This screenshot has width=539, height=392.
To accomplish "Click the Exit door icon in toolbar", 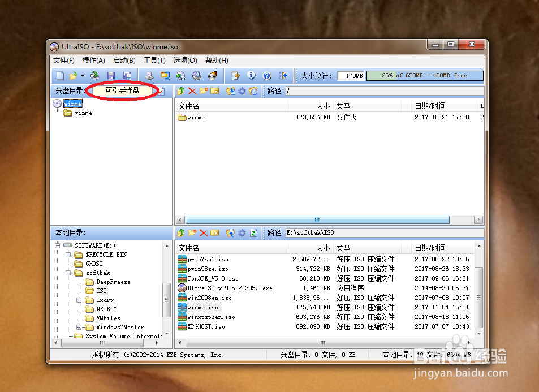I will coord(283,76).
